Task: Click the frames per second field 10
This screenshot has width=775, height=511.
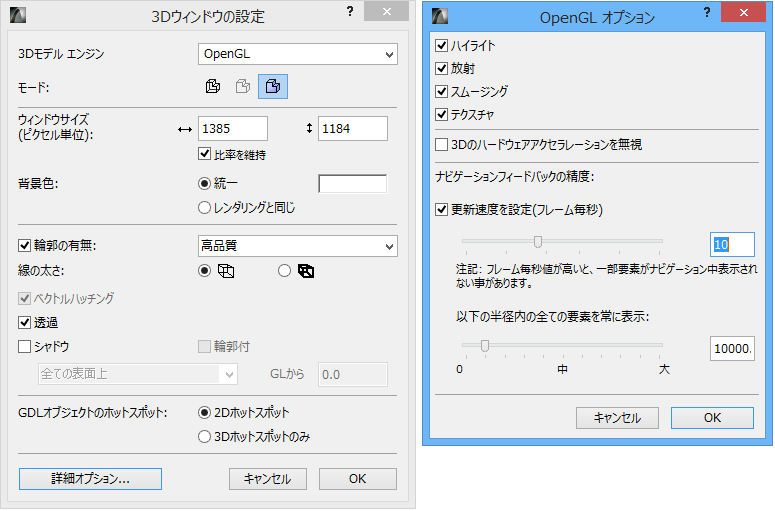Action: click(x=732, y=245)
